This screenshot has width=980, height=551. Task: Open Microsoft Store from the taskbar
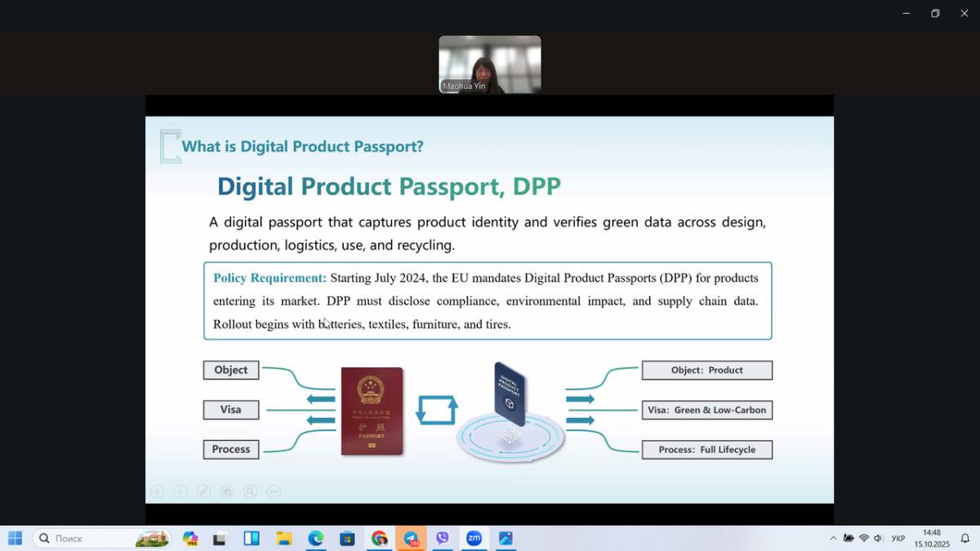pyautogui.click(x=347, y=538)
